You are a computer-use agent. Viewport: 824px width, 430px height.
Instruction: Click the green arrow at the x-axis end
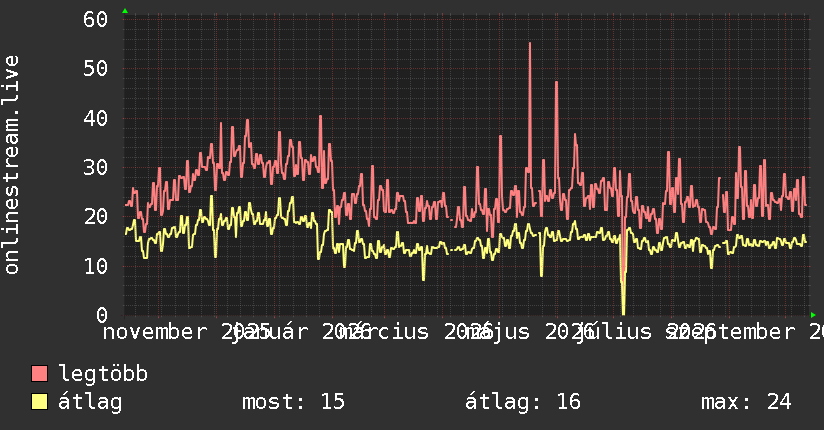point(813,315)
